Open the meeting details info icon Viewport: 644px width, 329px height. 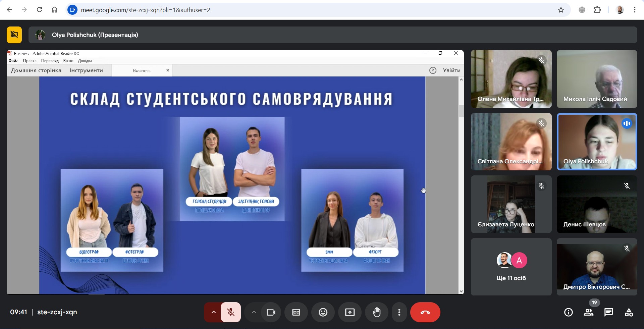click(x=568, y=312)
